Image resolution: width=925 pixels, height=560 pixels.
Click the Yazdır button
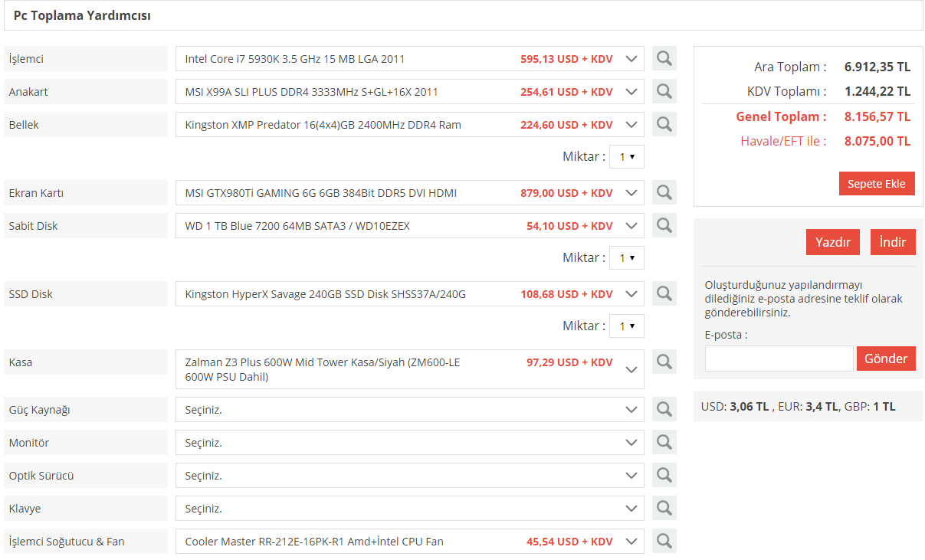coord(833,242)
